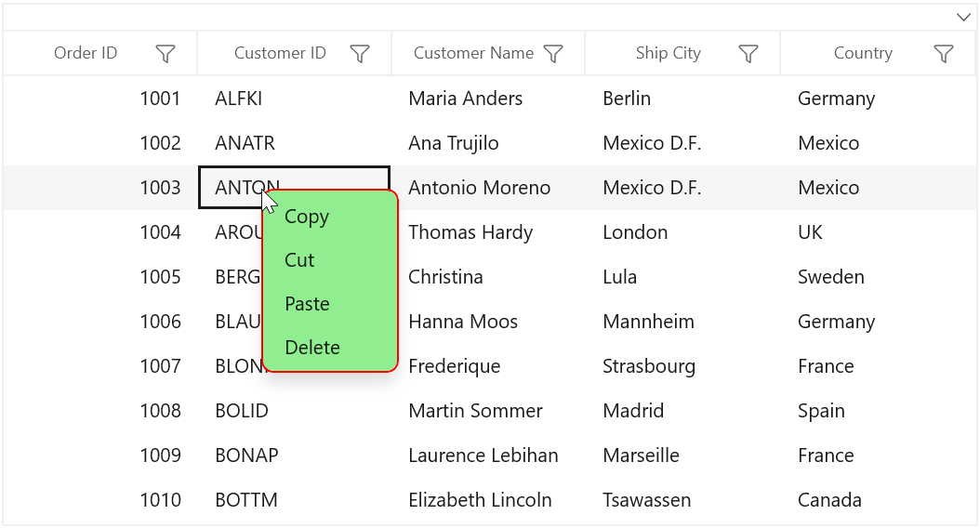Image resolution: width=980 pixels, height=528 pixels.
Task: Select Germany cell in the Berlin row
Action: [878, 99]
